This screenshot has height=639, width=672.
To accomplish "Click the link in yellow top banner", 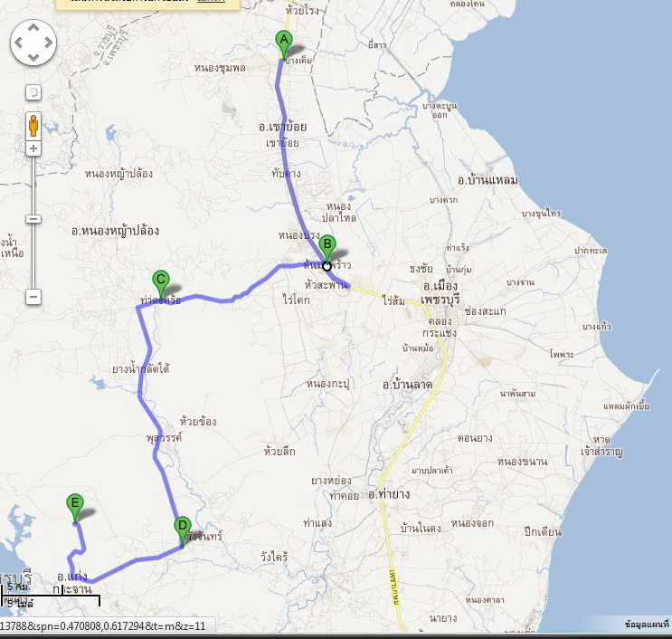I will 211,2.
